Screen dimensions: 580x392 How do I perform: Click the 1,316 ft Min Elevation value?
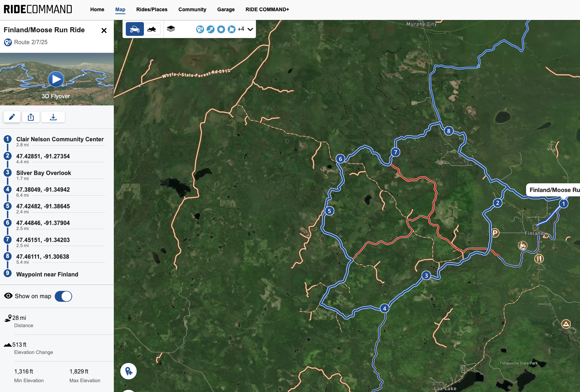[x=24, y=371]
